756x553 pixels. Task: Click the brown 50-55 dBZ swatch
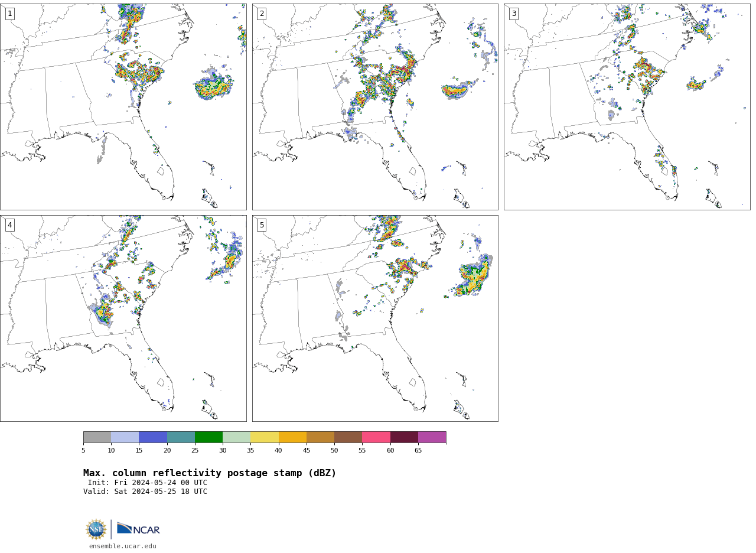point(348,437)
